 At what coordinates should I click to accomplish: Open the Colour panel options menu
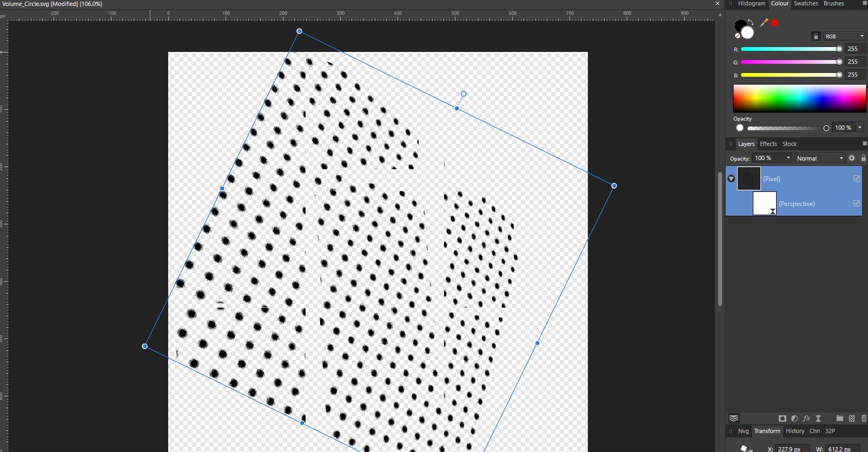point(864,3)
